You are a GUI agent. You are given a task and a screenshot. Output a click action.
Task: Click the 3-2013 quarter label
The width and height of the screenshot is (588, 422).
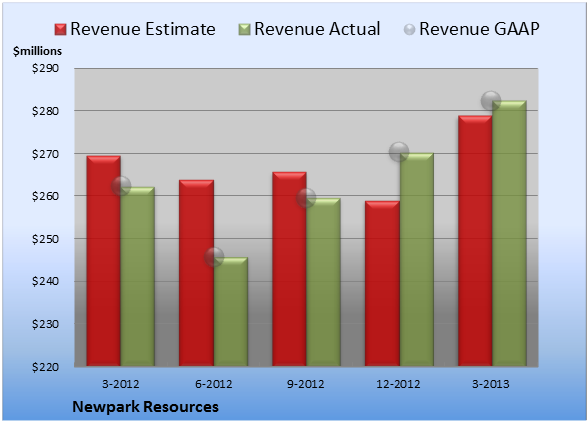491,384
